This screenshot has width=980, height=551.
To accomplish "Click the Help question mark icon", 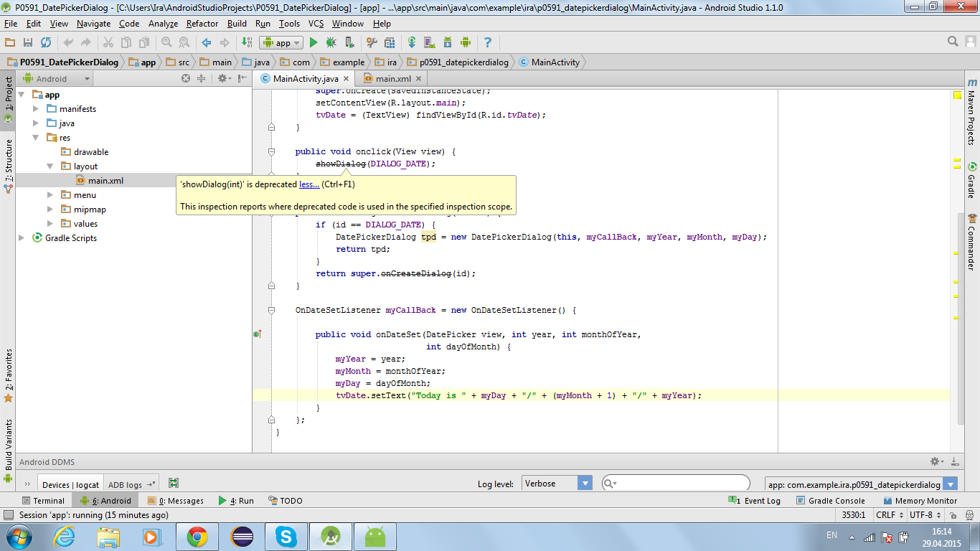I will pos(488,43).
